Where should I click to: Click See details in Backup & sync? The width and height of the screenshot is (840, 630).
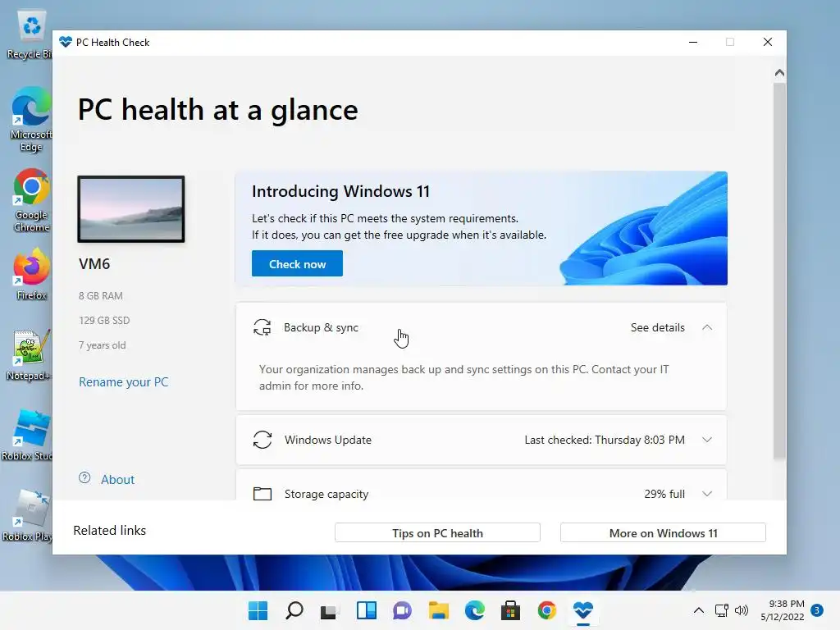point(657,327)
